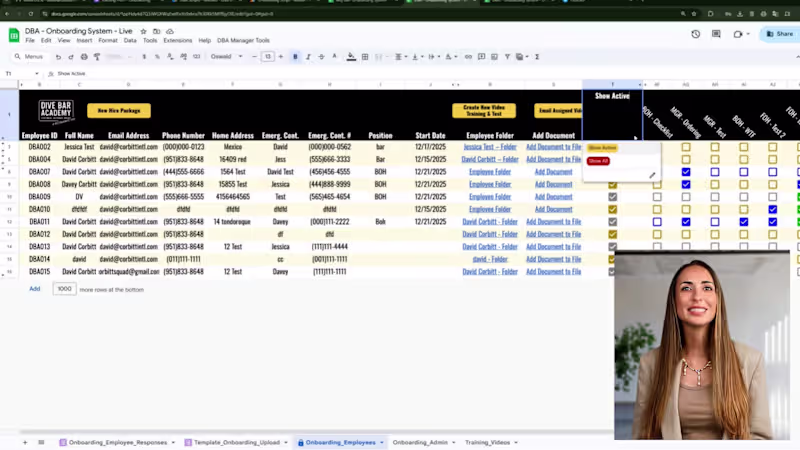Image resolution: width=800 pixels, height=450 pixels.
Task: Select the yellow Show Active option
Action: 602,148
